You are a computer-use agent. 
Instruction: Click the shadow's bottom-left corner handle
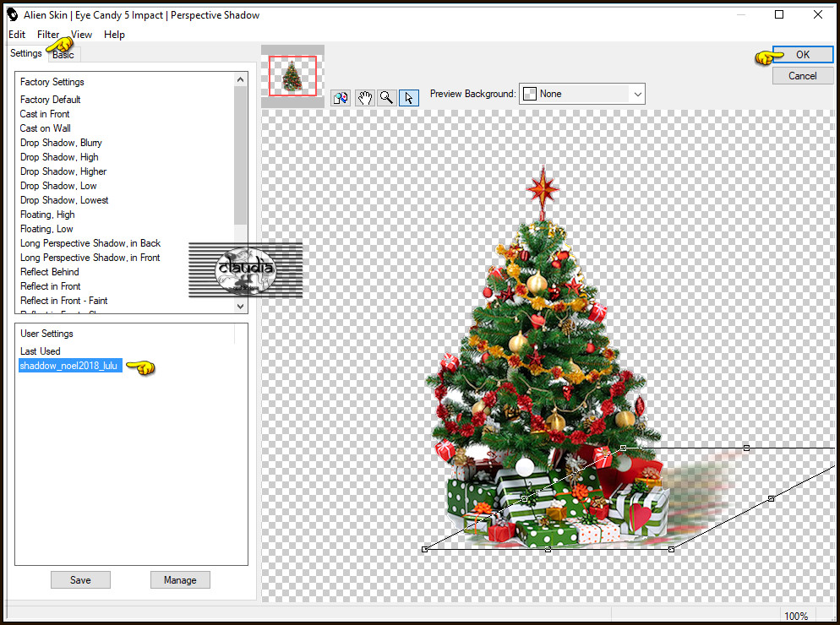click(425, 550)
